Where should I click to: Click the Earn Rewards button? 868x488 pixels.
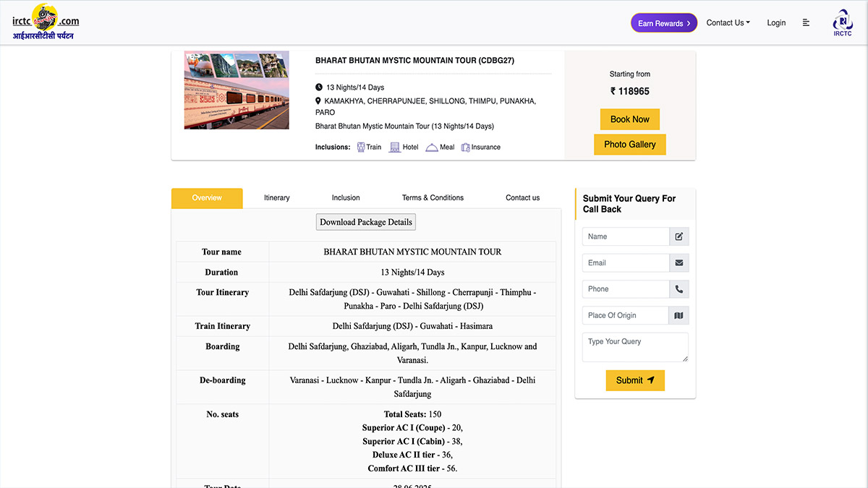(664, 23)
